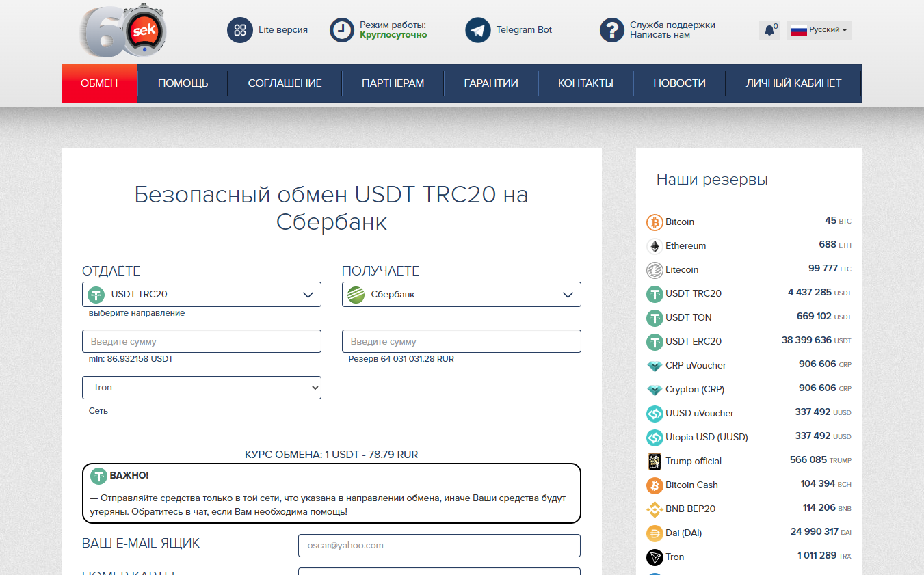The width and height of the screenshot is (924, 575).
Task: Open the Telegram Bot link
Action: click(x=524, y=30)
